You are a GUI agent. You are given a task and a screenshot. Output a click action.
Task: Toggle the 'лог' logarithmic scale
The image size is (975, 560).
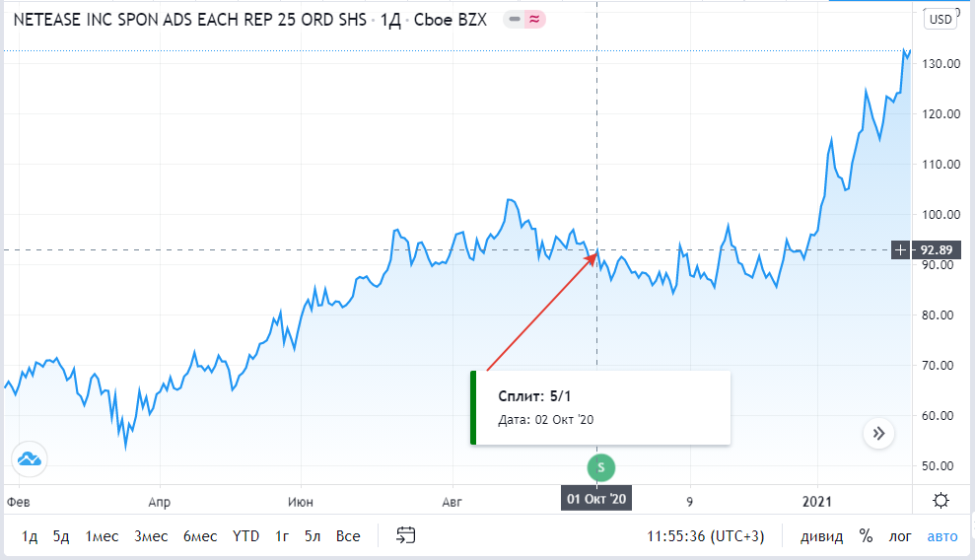[900, 536]
